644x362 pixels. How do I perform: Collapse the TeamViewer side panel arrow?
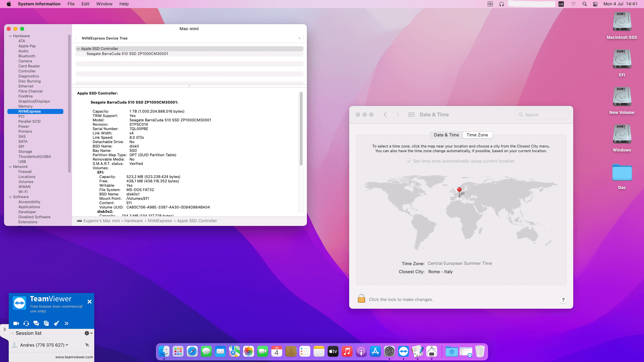4,329
